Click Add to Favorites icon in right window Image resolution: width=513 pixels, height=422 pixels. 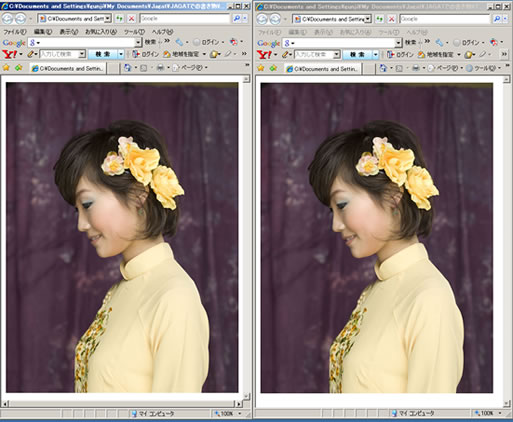[273, 68]
